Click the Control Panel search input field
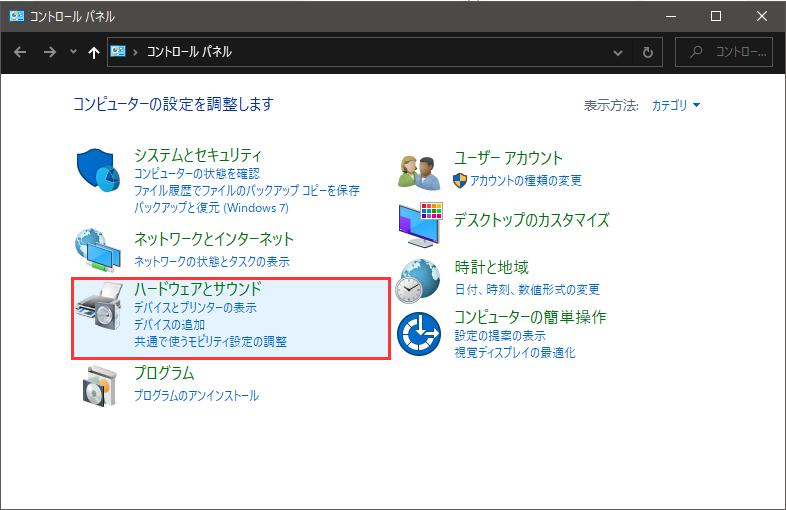Screen dimensions: 786x510 pos(724,52)
